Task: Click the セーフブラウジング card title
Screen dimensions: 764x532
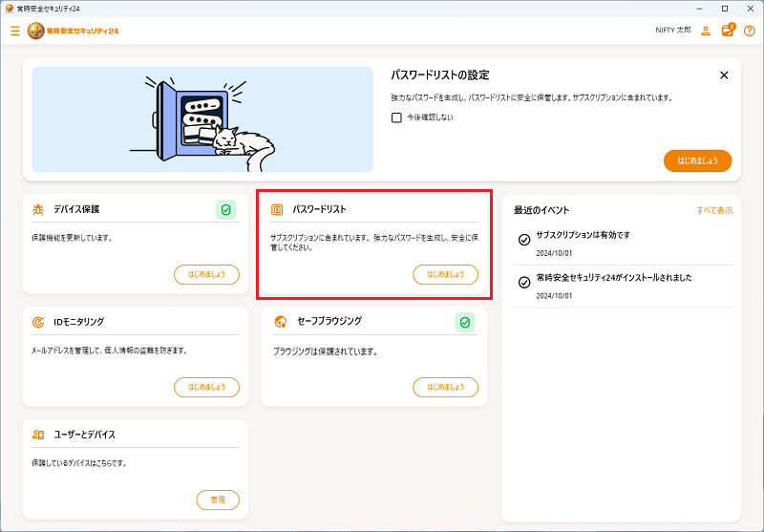Action: pos(329,321)
